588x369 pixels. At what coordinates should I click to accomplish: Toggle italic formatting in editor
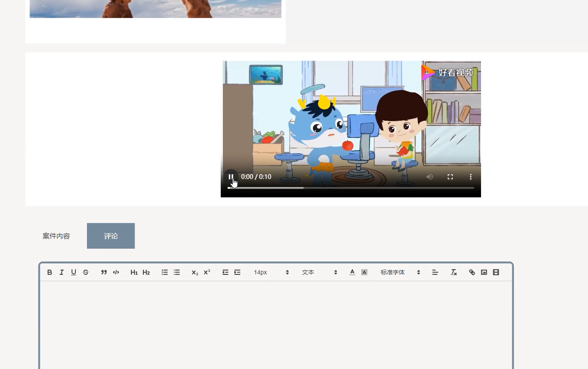[x=61, y=272]
